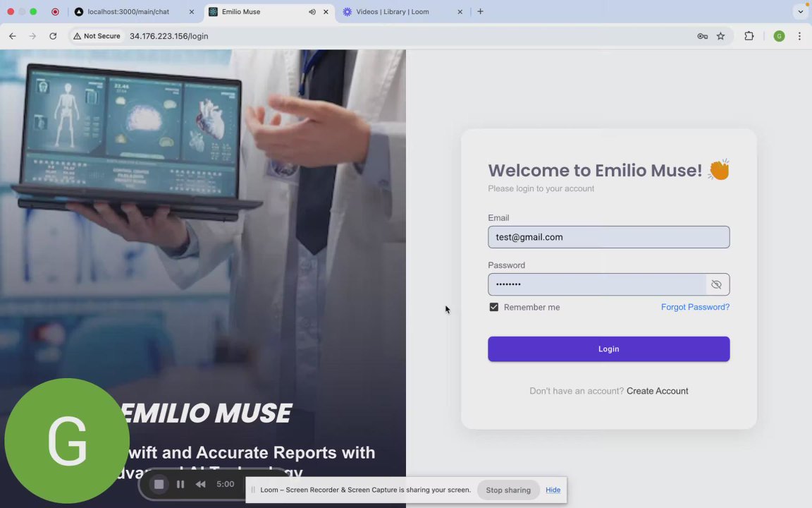Open the Chrome three-dot menu
This screenshot has width=812, height=508.
tap(799, 36)
